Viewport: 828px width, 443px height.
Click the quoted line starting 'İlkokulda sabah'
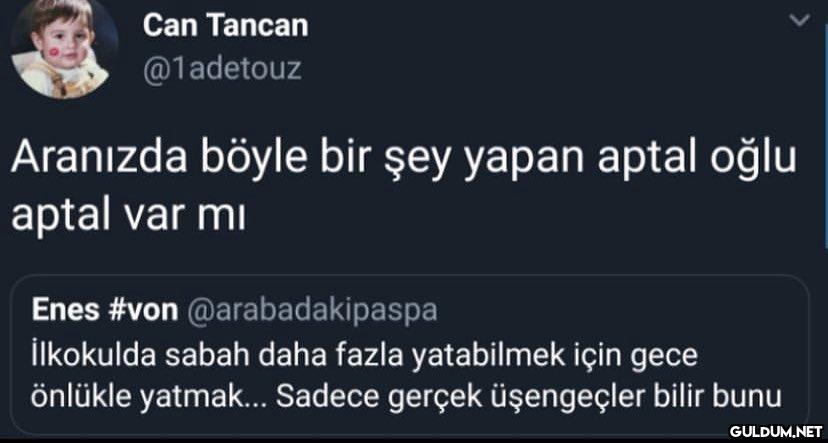(363, 354)
